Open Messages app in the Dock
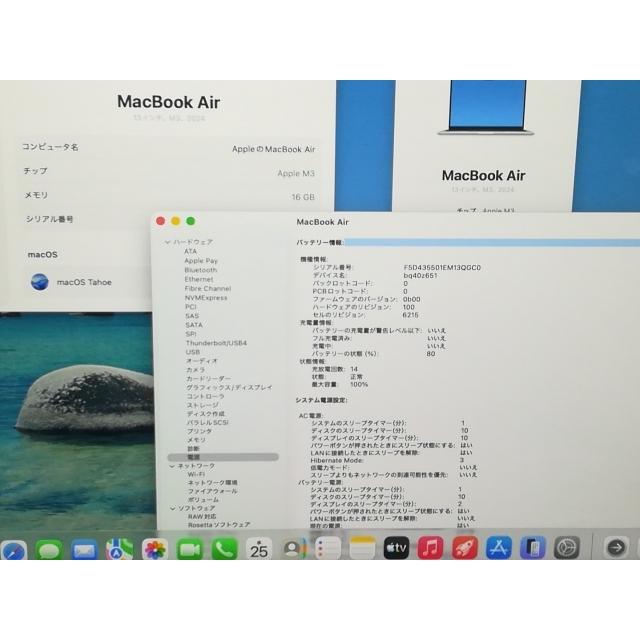The image size is (640, 640). [49, 549]
